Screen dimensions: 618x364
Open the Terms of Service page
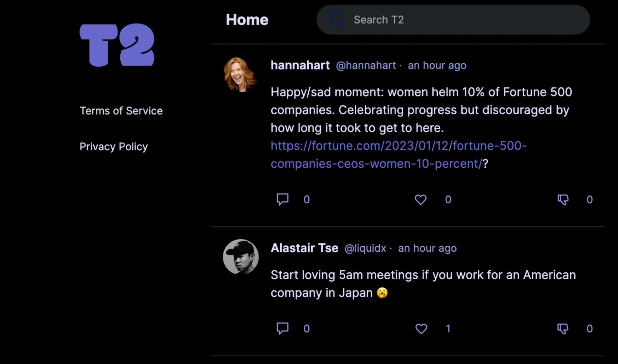[x=121, y=110]
